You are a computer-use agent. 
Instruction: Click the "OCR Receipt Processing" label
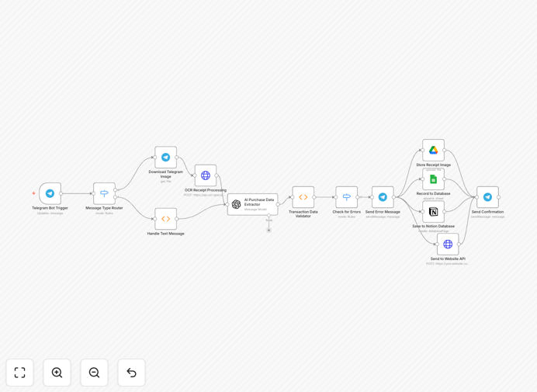point(206,190)
